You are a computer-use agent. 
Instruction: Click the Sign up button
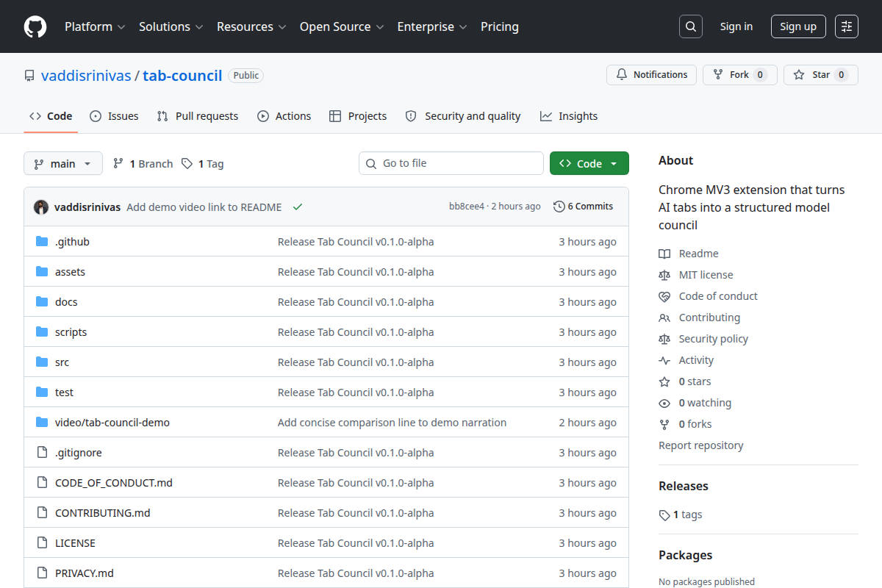(798, 26)
